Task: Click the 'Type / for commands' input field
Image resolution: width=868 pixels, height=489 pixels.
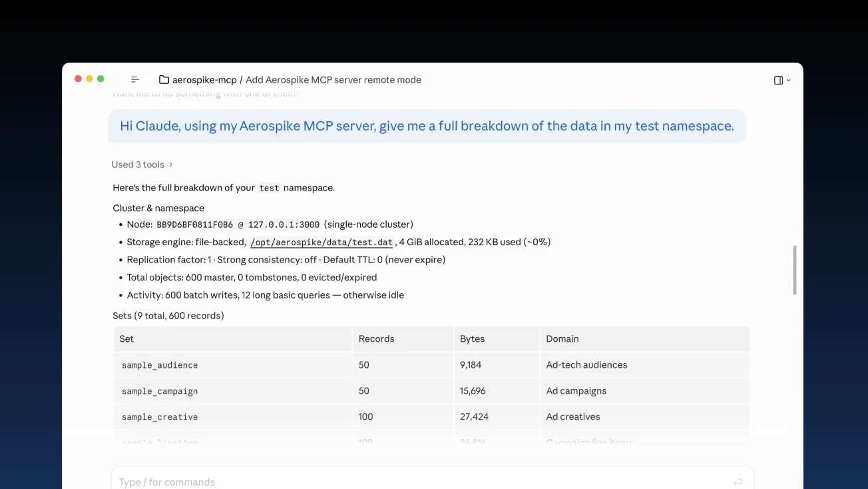Action: (x=266, y=481)
